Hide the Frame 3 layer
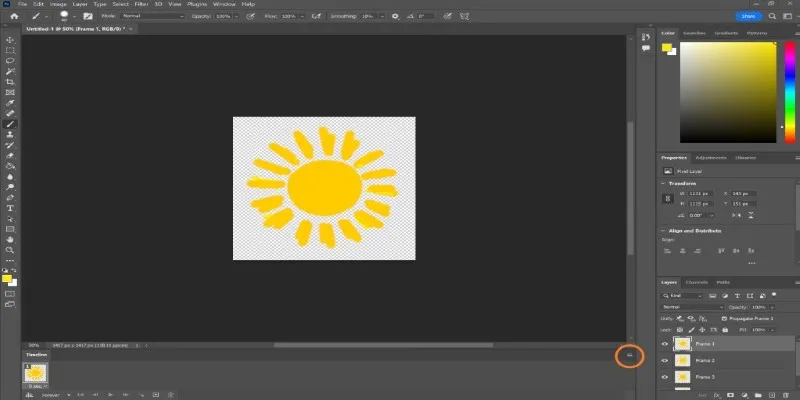 [x=665, y=377]
